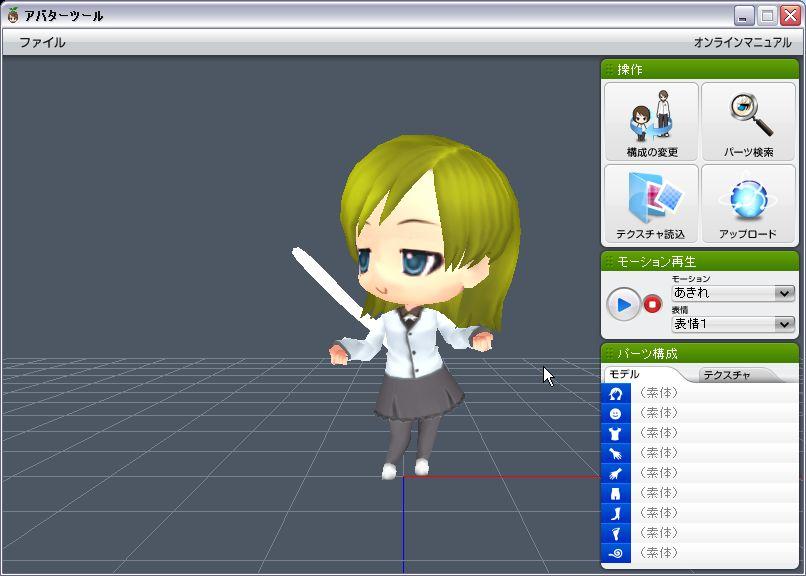Click （素体） text in the shirt row
This screenshot has height=576, width=806.
click(659, 433)
